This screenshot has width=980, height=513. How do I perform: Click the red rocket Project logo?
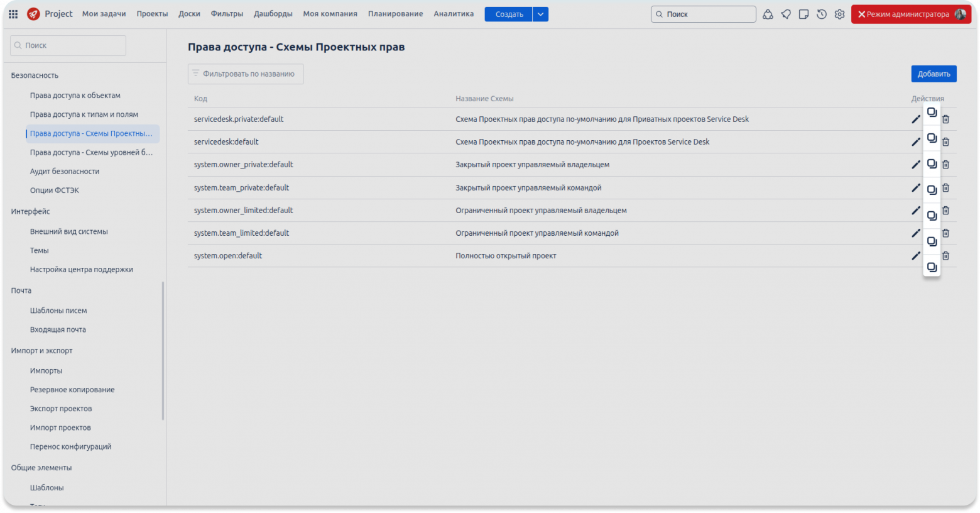[33, 14]
